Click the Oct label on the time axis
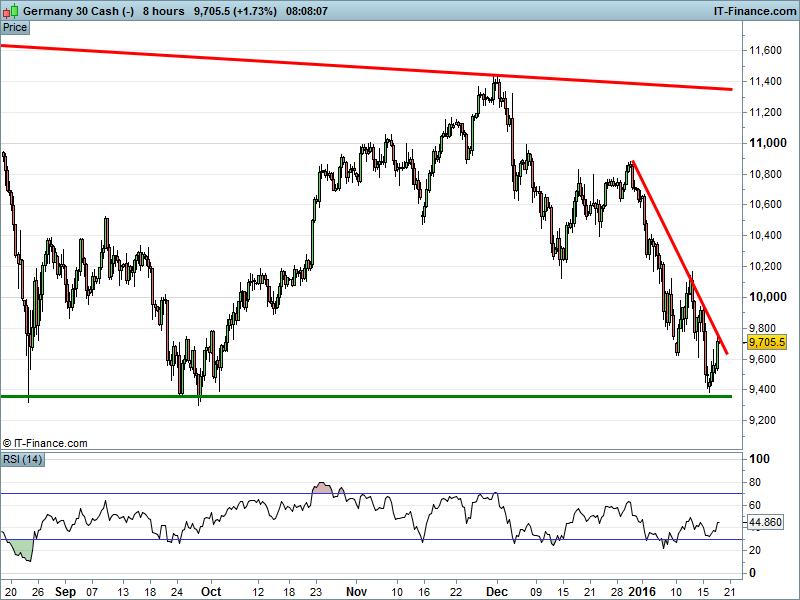Image resolution: width=800 pixels, height=600 pixels. pyautogui.click(x=211, y=591)
